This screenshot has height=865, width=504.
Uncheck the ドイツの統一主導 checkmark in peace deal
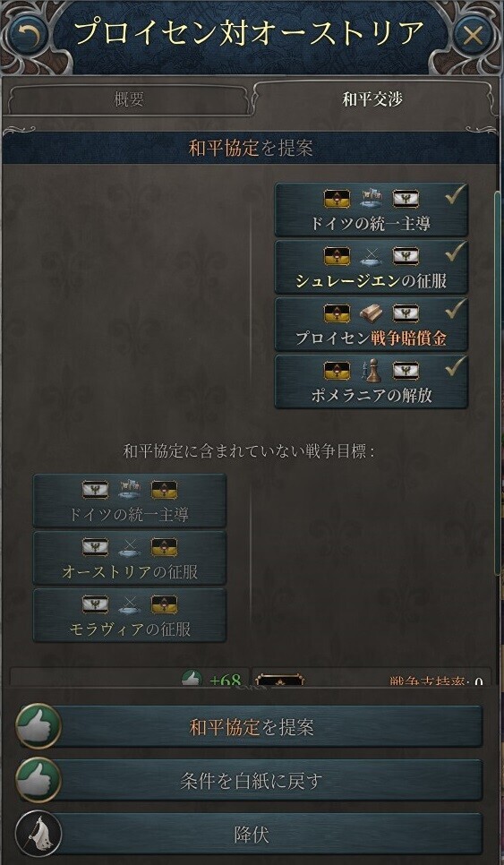tap(456, 194)
